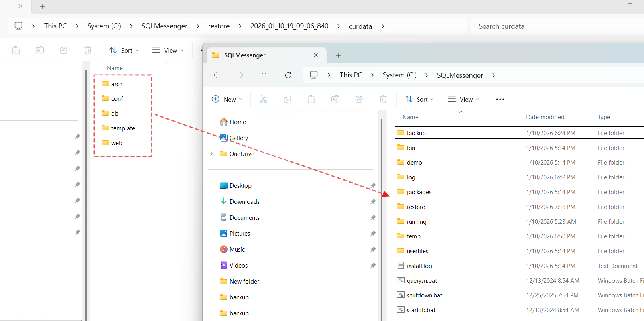Close the SQLMessenger tab
Image resolution: width=644 pixels, height=321 pixels.
316,55
